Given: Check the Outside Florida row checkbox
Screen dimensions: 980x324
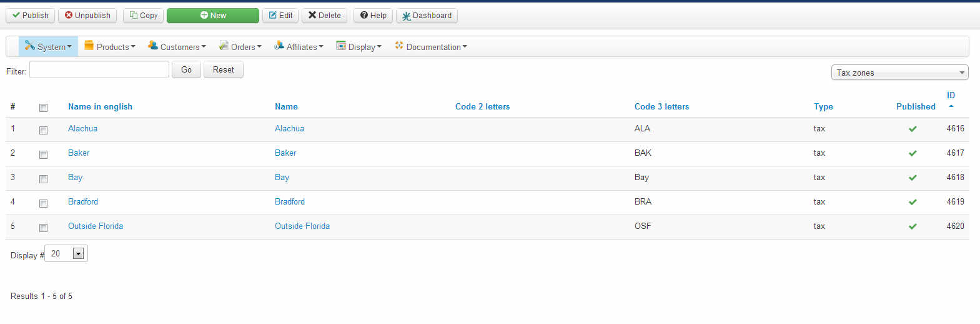Looking at the screenshot, I should click(43, 228).
